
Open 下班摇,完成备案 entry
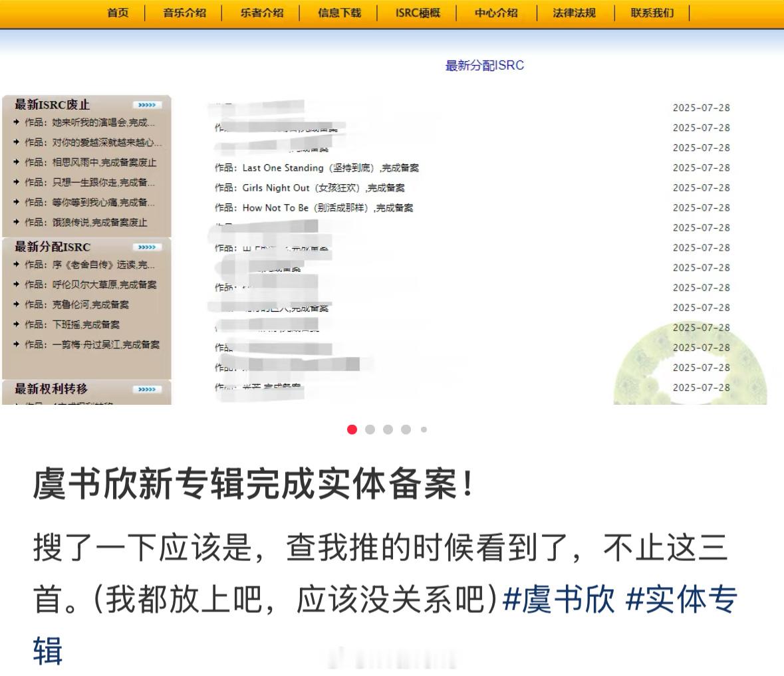pyautogui.click(x=72, y=325)
